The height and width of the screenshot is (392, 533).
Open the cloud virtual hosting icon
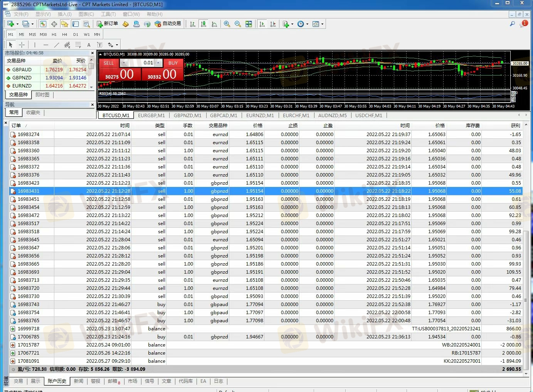pos(136,24)
